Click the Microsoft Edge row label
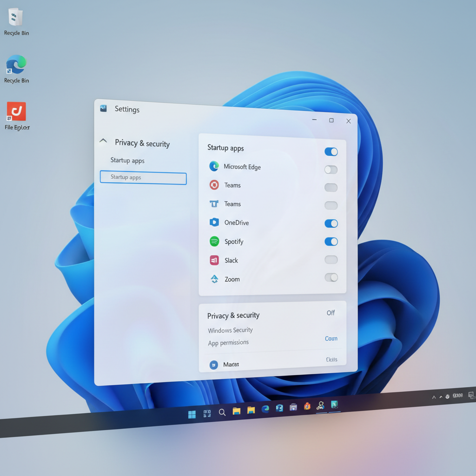Viewport: 476px width, 476px height. pyautogui.click(x=242, y=167)
